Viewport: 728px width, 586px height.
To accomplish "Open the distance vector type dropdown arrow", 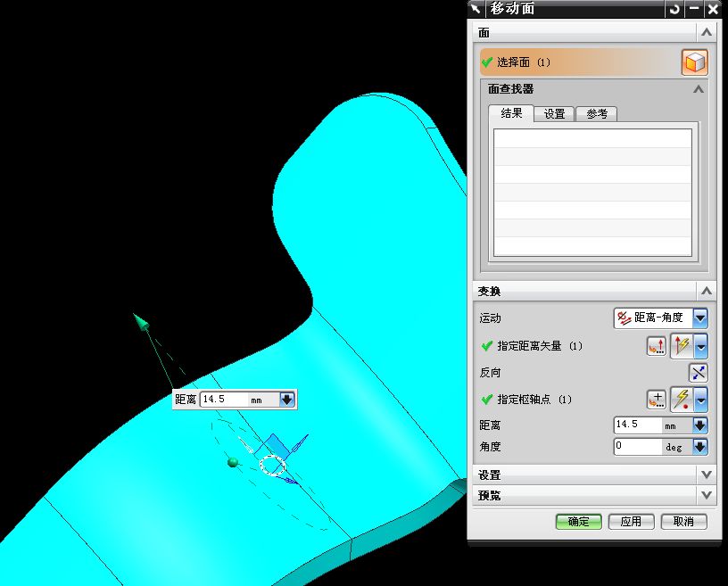I will 701,346.
